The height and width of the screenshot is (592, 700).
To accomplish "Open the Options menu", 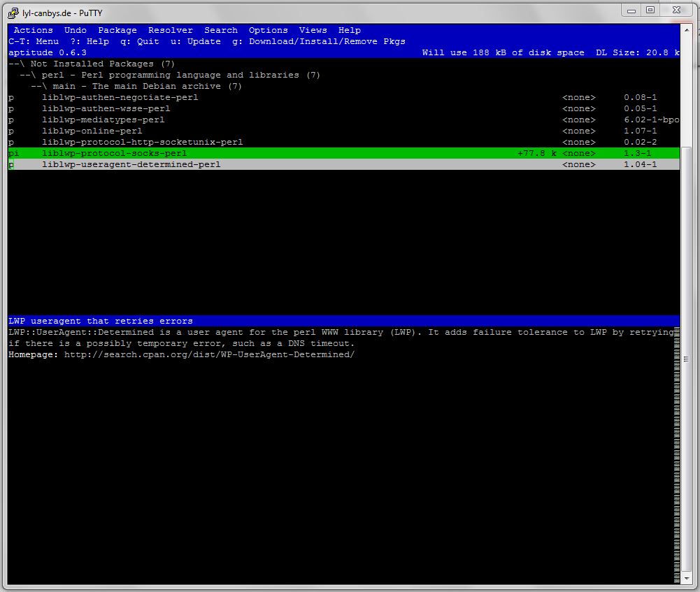I will click(269, 30).
